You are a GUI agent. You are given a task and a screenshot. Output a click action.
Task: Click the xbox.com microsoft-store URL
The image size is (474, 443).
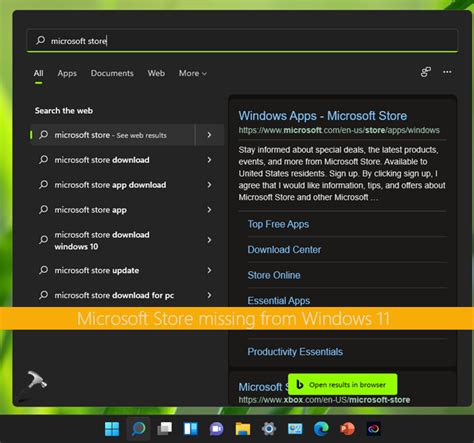click(324, 400)
